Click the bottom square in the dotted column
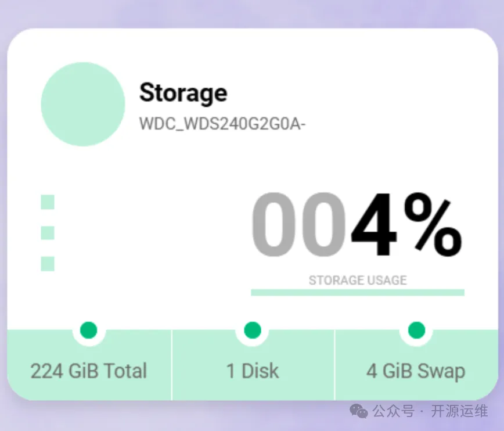The width and height of the screenshot is (504, 431). 48,264
